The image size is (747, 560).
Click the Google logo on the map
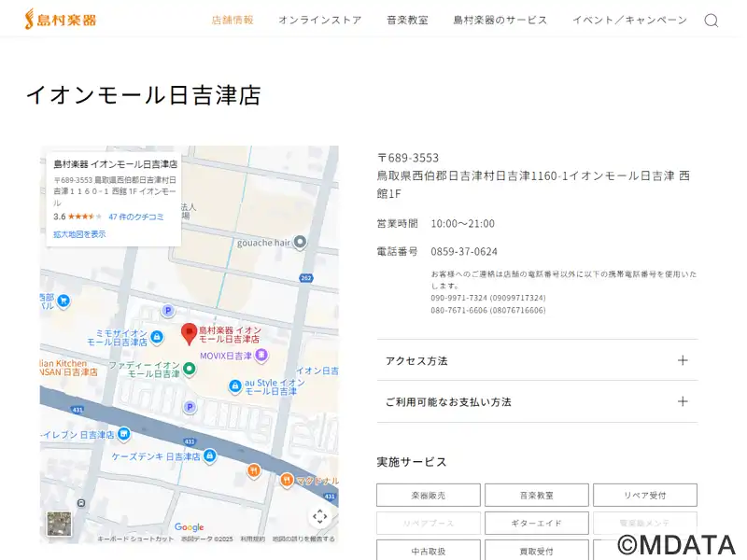tap(190, 526)
